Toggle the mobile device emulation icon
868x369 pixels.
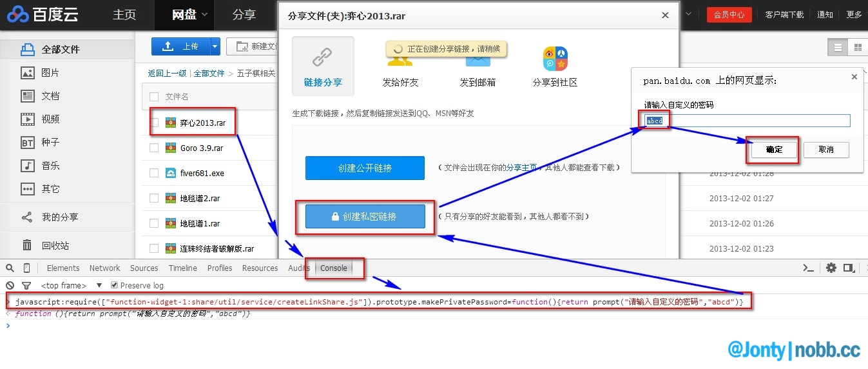pos(26,268)
